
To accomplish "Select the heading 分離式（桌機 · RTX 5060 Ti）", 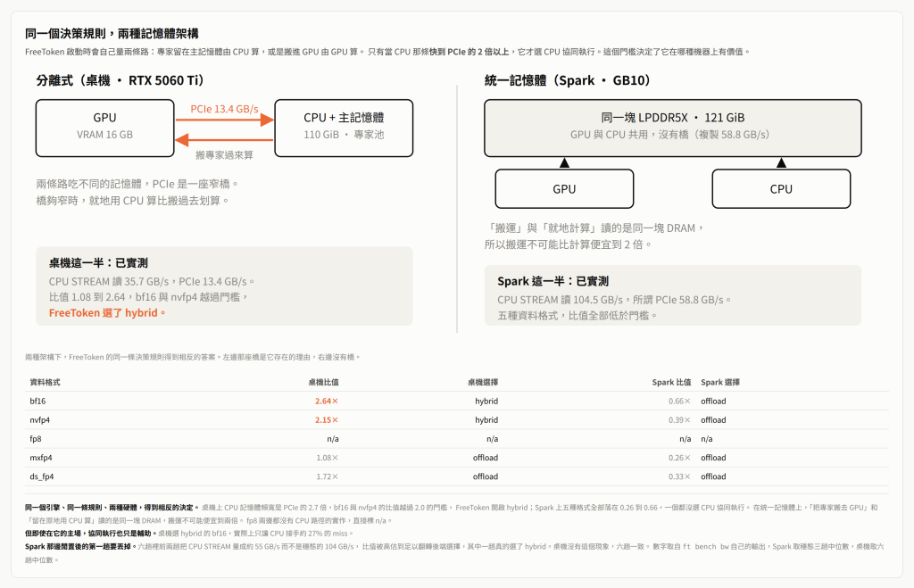I will coord(121,80).
